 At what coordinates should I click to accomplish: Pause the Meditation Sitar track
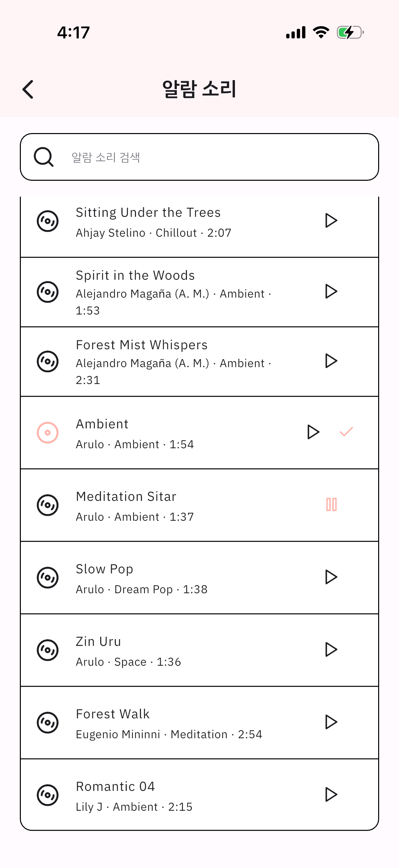point(331,505)
